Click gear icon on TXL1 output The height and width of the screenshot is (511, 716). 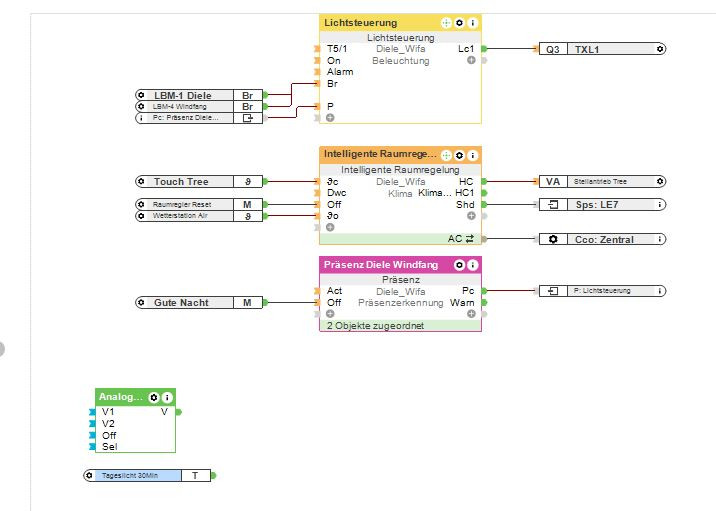click(660, 49)
